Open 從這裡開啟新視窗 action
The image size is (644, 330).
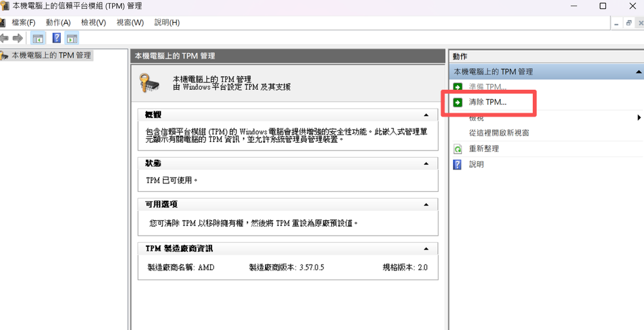tap(499, 133)
